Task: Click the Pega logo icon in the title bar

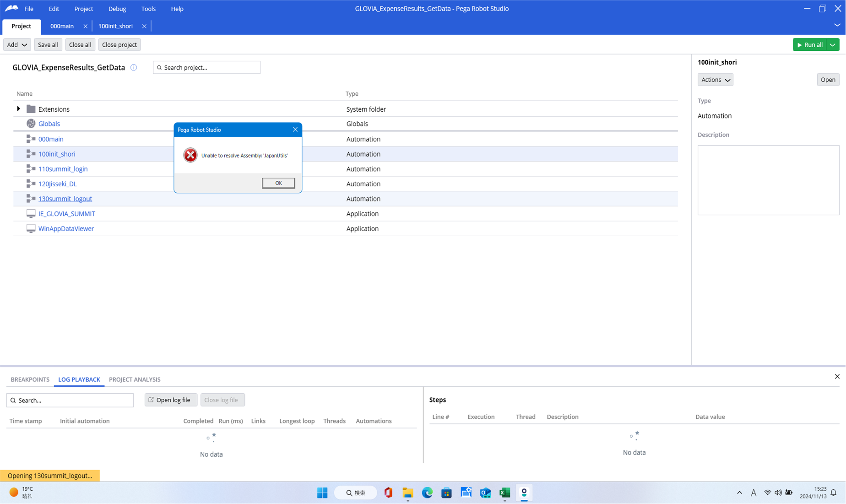Action: click(11, 8)
